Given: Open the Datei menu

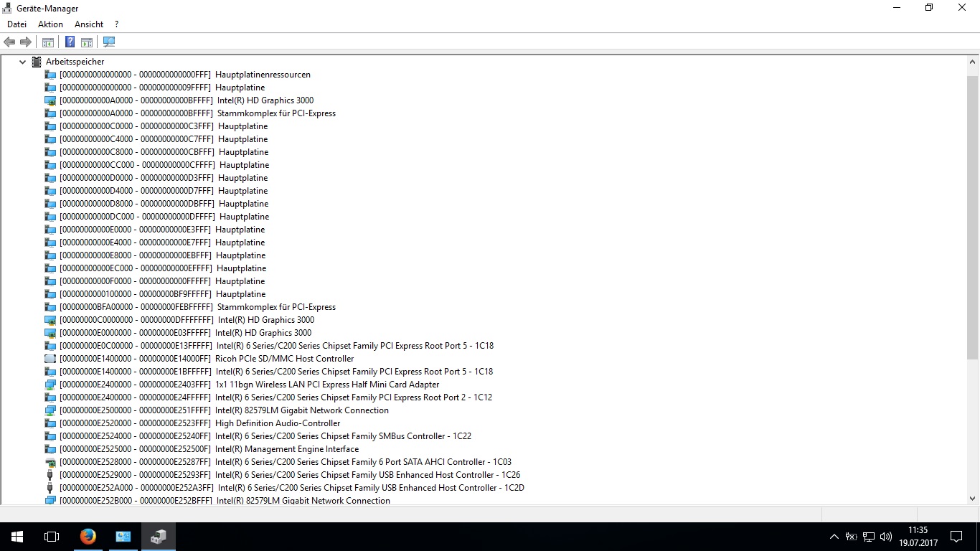Looking at the screenshot, I should coord(17,24).
